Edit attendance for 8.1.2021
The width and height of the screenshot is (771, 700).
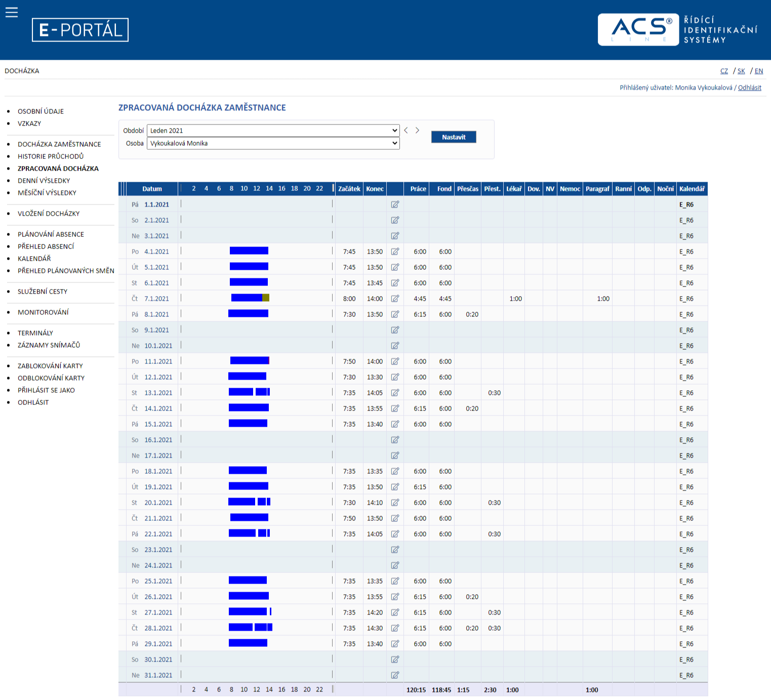pyautogui.click(x=395, y=314)
